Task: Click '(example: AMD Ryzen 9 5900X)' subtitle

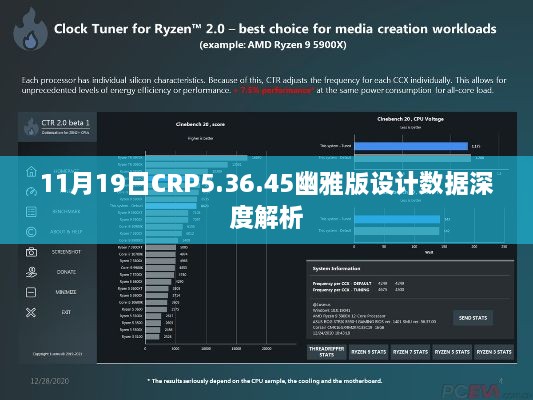Action: click(x=273, y=45)
